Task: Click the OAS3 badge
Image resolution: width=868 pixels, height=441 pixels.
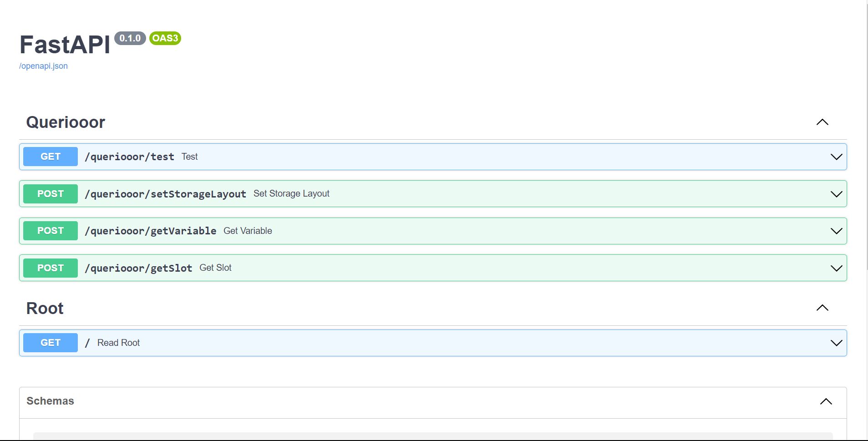Action: coord(165,38)
